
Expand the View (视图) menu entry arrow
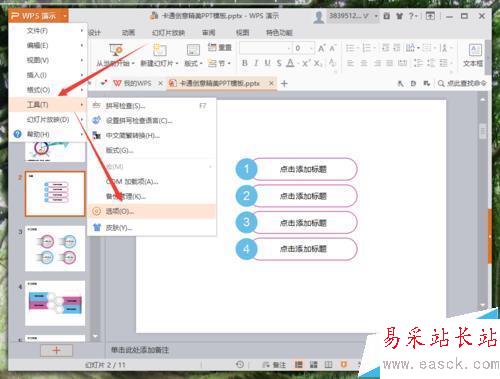point(82,60)
